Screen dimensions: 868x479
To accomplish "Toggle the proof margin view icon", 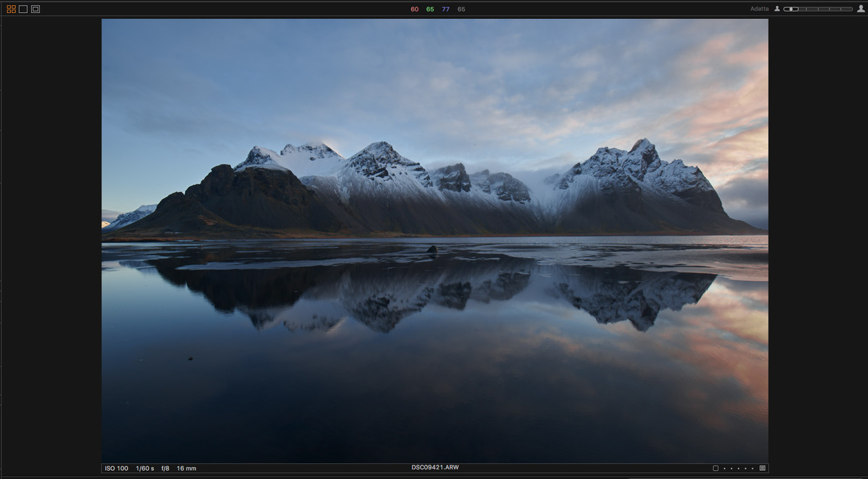I will pyautogui.click(x=35, y=9).
